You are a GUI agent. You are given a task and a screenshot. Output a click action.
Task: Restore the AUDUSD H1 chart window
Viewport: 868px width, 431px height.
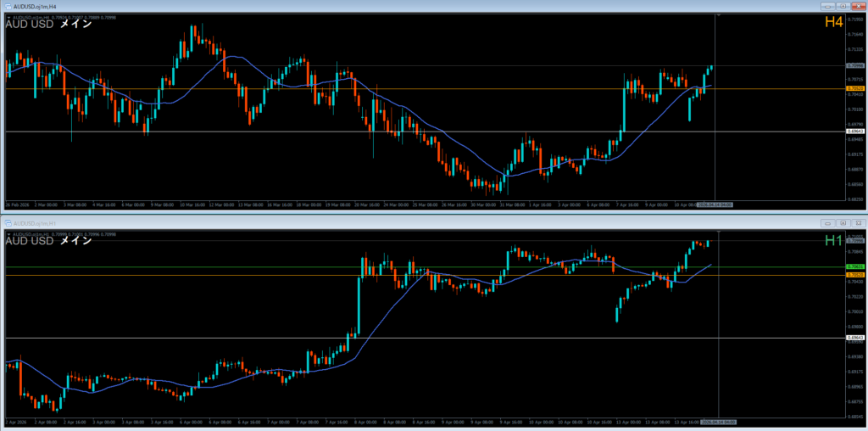pyautogui.click(x=843, y=222)
